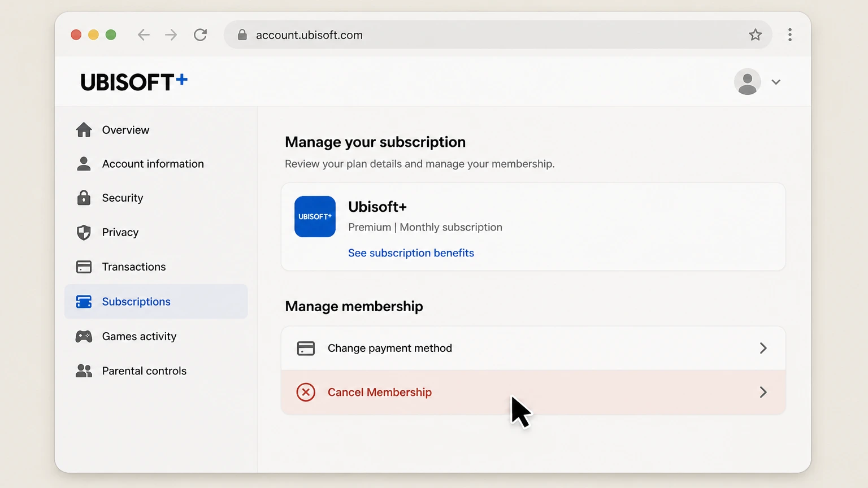Click the Premium | Monthly subscription text
This screenshot has height=488, width=868.
pos(425,227)
